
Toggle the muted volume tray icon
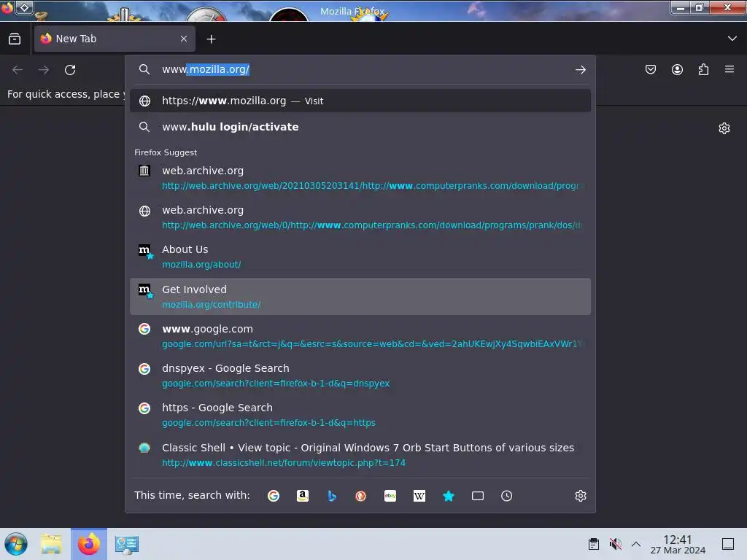616,544
